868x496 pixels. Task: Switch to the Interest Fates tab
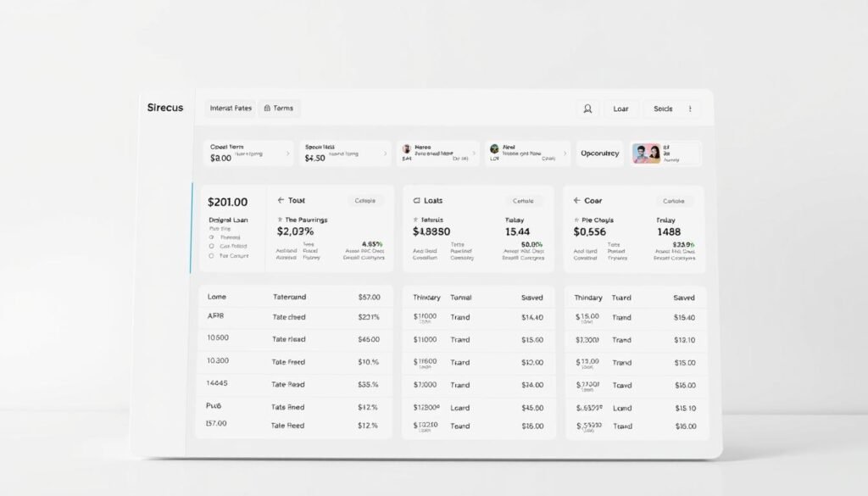(x=229, y=109)
